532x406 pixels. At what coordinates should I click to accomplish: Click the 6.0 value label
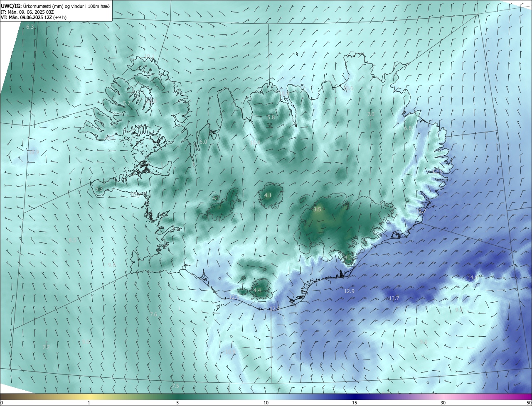point(203,142)
